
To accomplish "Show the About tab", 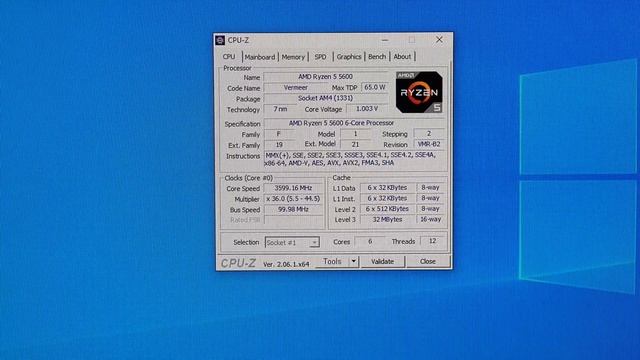I will point(402,57).
